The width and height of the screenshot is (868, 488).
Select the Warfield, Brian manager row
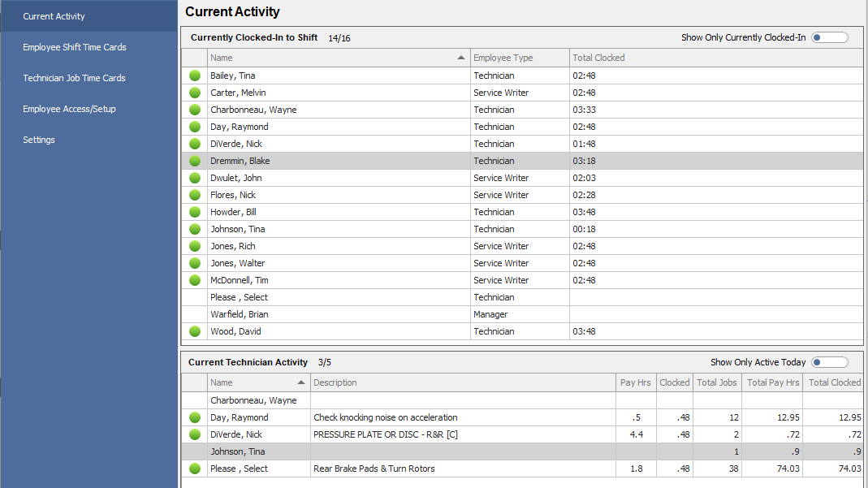pyautogui.click(x=240, y=314)
